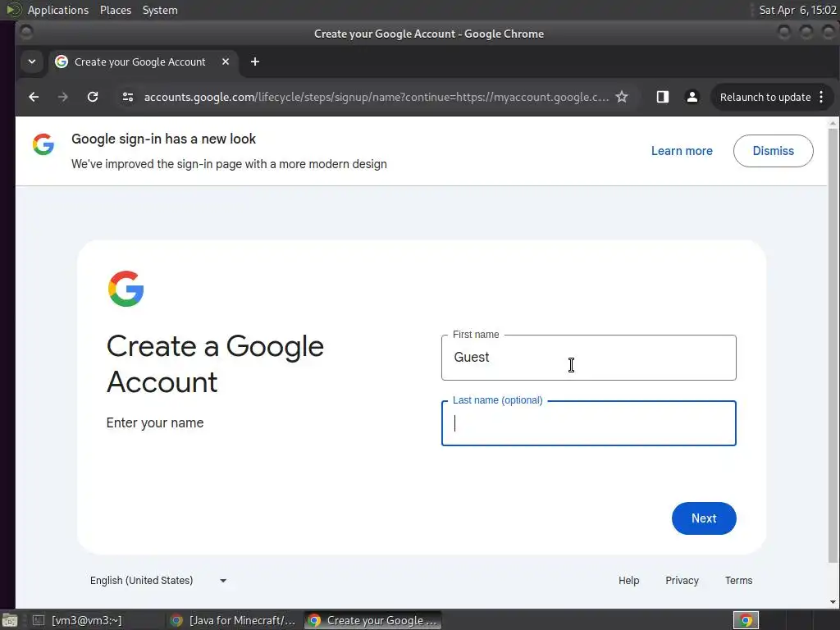Open the Chrome three-dot menu
The width and height of the screenshot is (840, 630).
pos(821,97)
